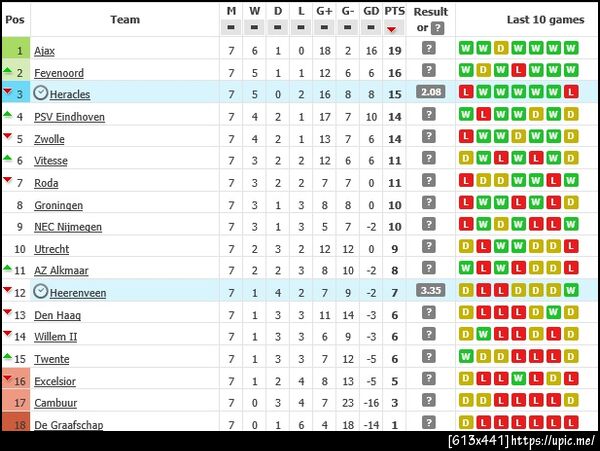This screenshot has height=451, width=600.
Task: Click the clock icon beside Heerenveen
Action: coord(41,292)
